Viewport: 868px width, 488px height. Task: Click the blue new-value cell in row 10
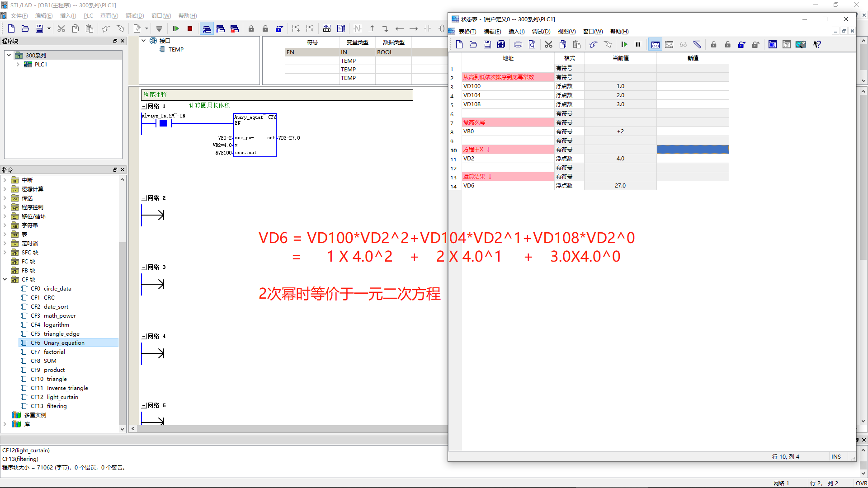click(x=693, y=150)
